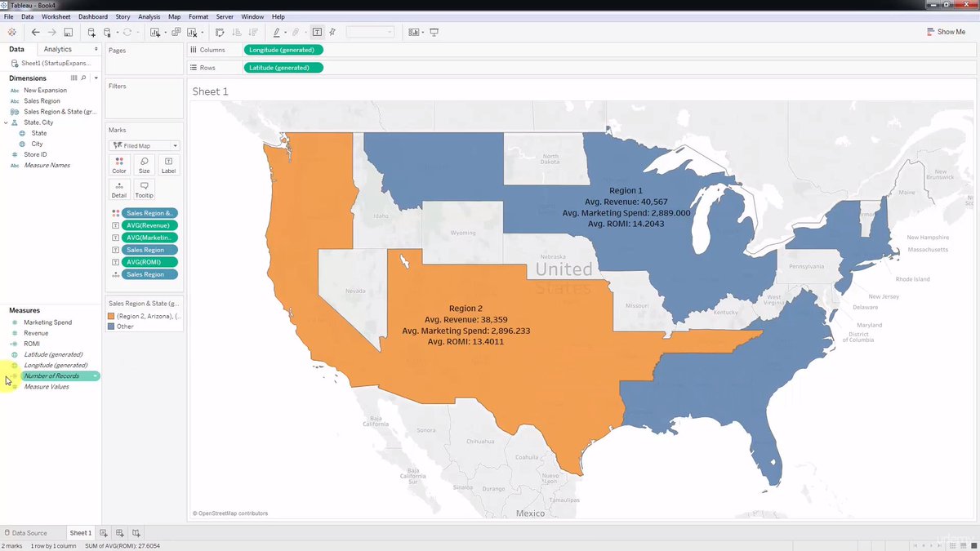Click the Clear Sheet icon

tap(192, 32)
